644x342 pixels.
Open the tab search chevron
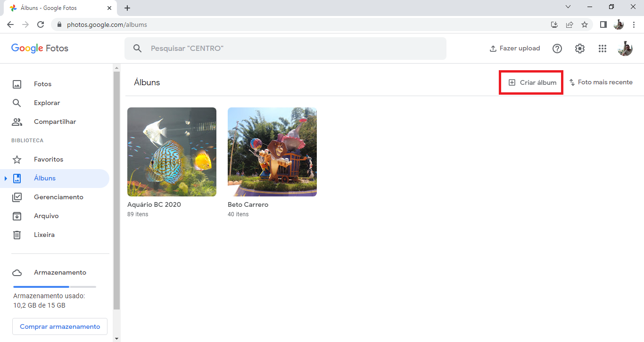tap(568, 7)
